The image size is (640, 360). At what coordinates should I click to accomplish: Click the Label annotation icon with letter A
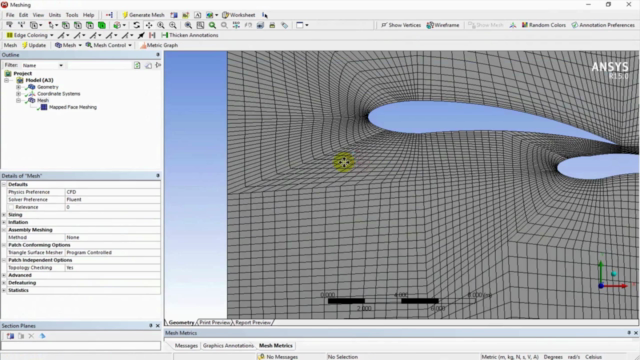tap(198, 15)
